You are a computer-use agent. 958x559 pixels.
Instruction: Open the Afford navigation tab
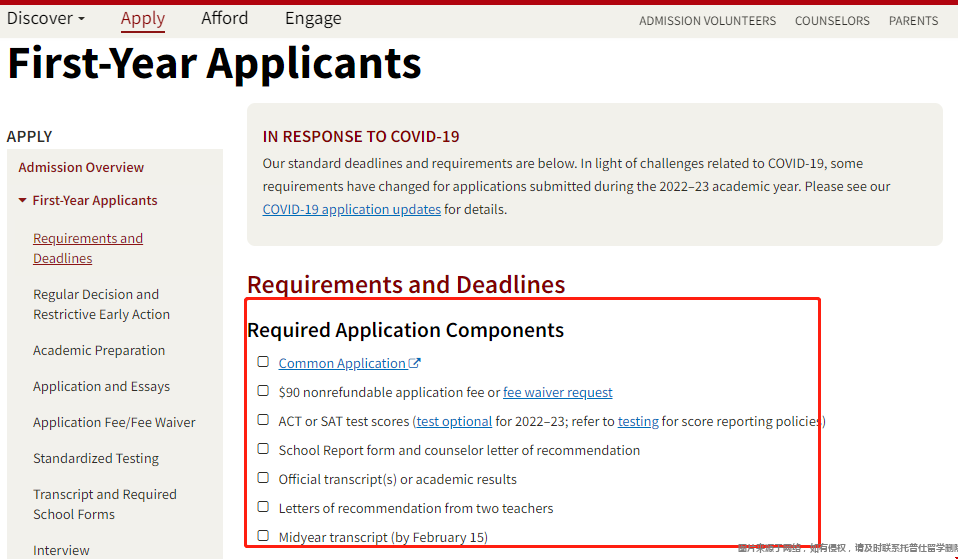point(224,18)
